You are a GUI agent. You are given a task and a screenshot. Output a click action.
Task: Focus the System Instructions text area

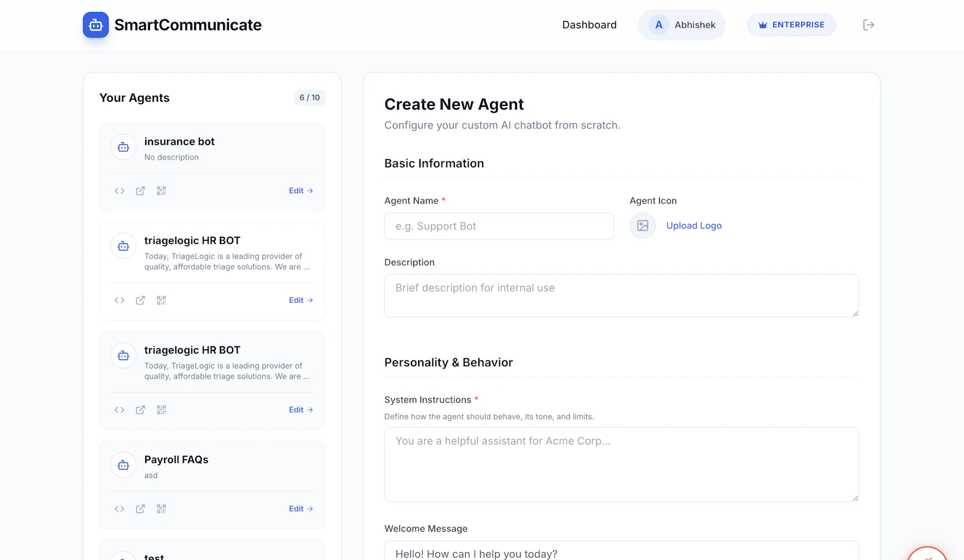tap(621, 465)
